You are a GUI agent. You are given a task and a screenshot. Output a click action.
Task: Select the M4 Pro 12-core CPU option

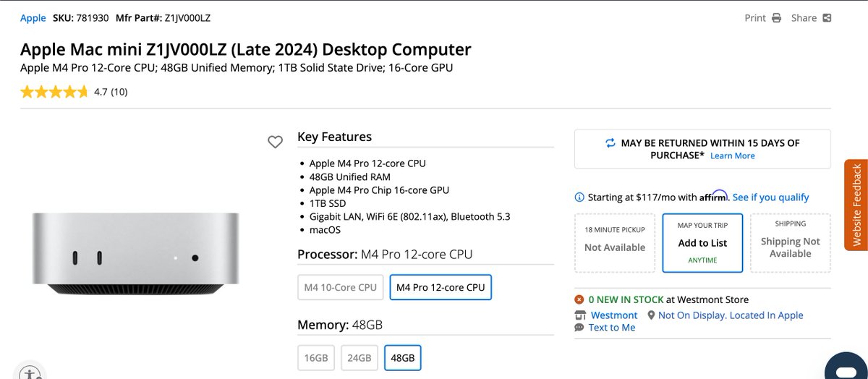pyautogui.click(x=441, y=287)
